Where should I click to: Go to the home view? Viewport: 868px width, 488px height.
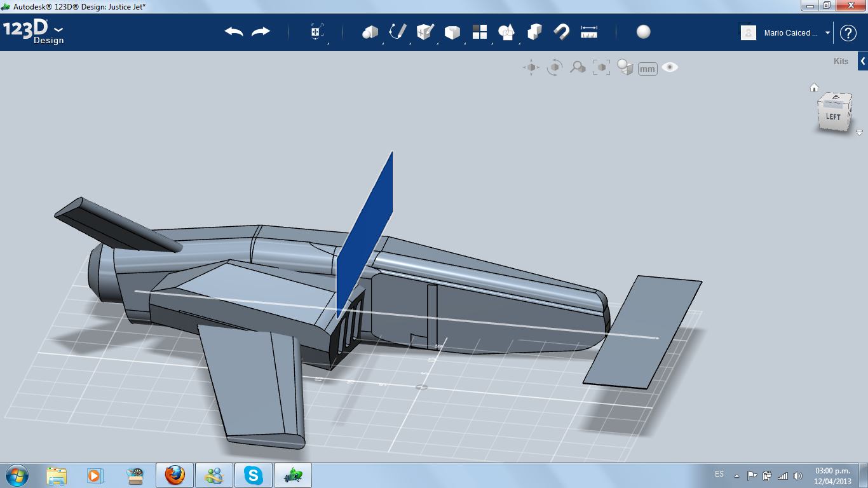coord(814,88)
